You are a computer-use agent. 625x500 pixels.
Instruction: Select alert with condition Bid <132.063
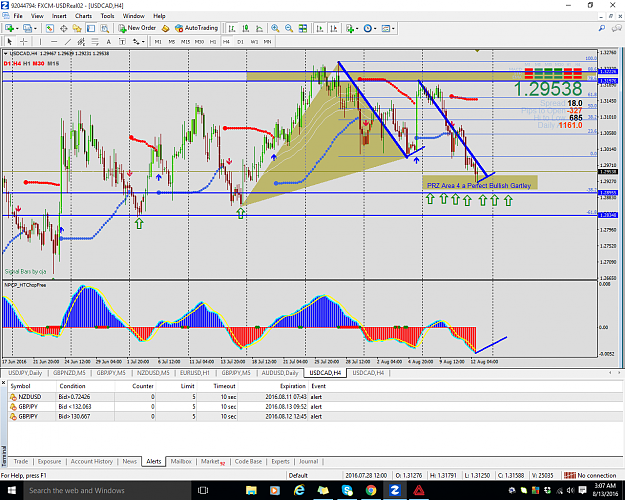[315, 407]
